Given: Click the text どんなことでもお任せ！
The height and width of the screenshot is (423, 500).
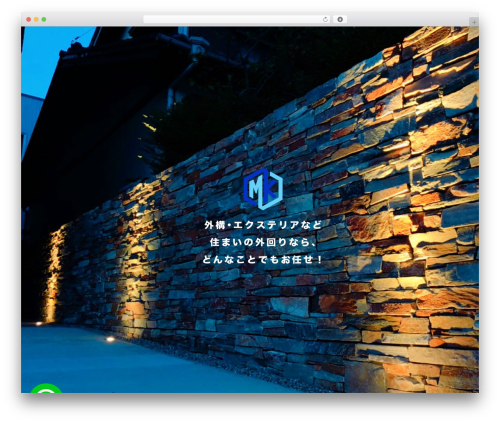Looking at the screenshot, I should [263, 260].
